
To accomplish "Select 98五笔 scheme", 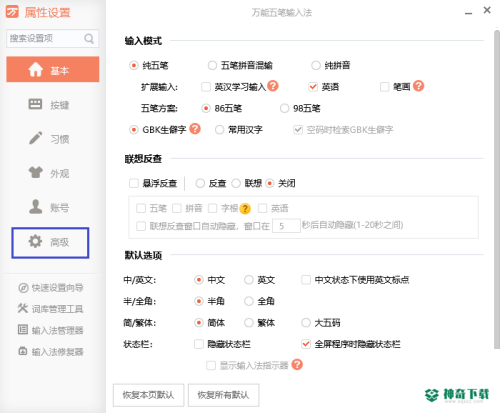I will coord(284,108).
